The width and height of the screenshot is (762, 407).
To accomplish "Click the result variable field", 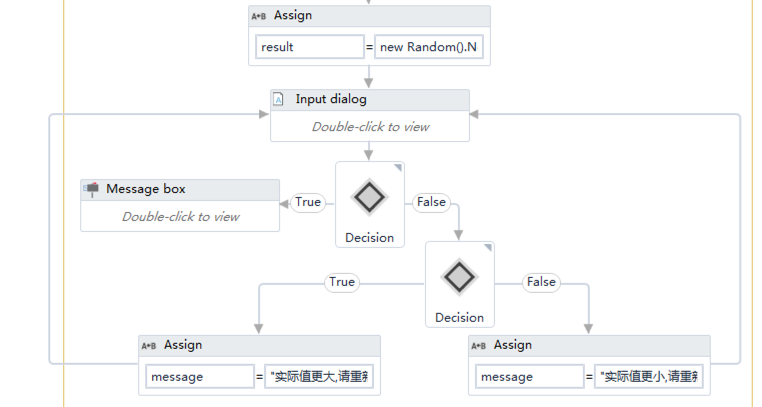I will (310, 47).
